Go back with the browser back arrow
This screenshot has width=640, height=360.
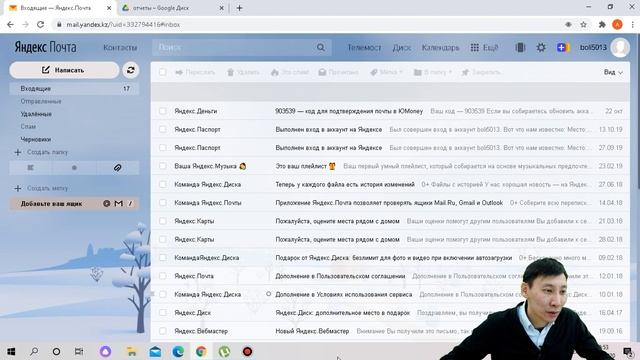[11, 24]
